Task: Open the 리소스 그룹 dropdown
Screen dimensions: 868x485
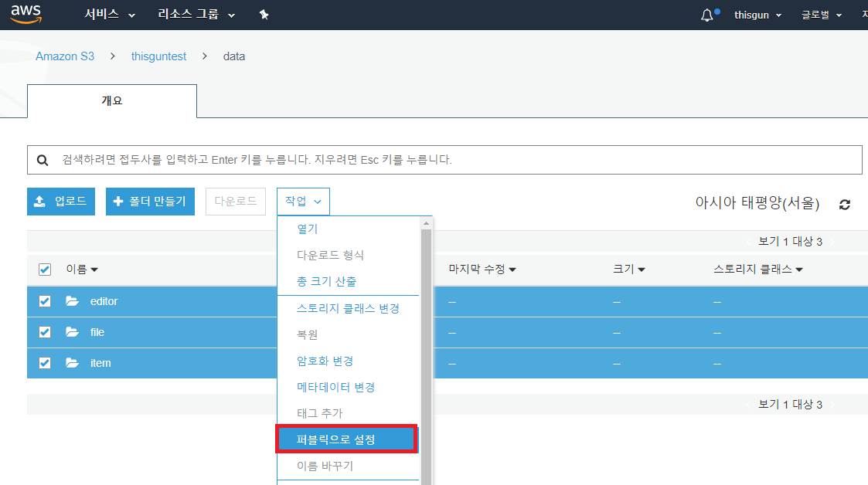Action: (x=196, y=15)
